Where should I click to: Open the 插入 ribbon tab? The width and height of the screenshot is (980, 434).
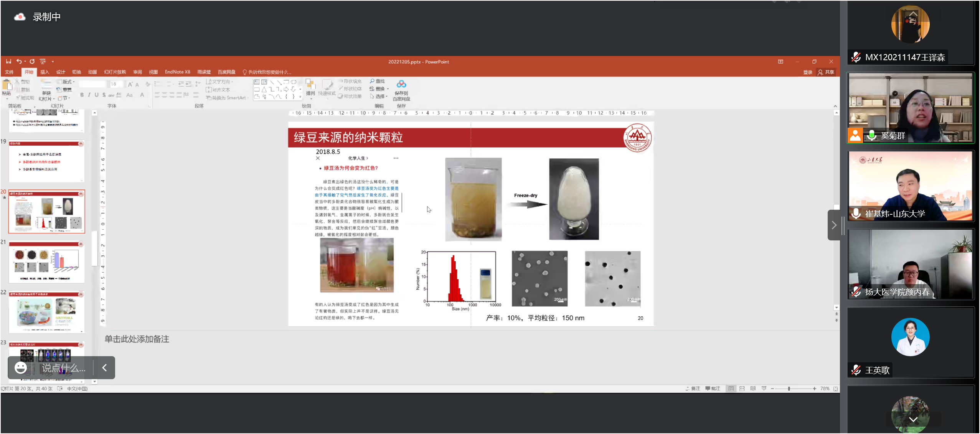(x=45, y=72)
